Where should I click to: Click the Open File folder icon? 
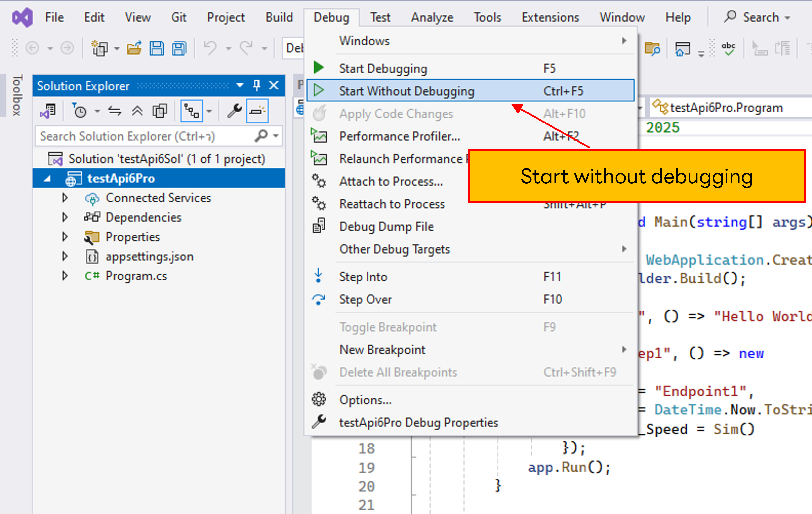(134, 48)
